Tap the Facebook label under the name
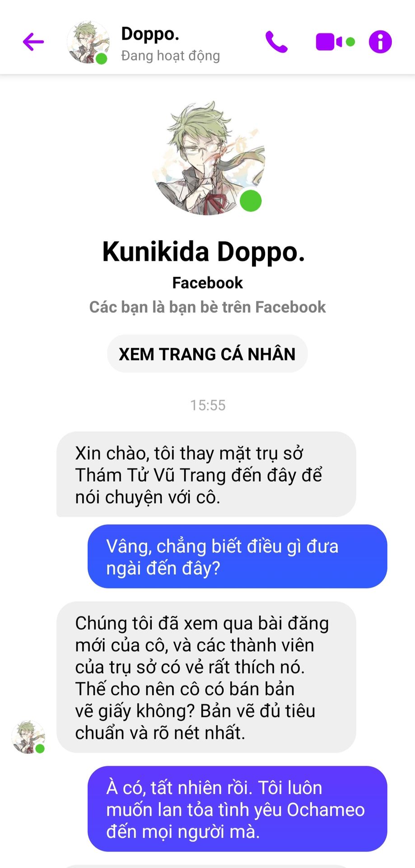Screen dimensions: 415x868 [207, 283]
